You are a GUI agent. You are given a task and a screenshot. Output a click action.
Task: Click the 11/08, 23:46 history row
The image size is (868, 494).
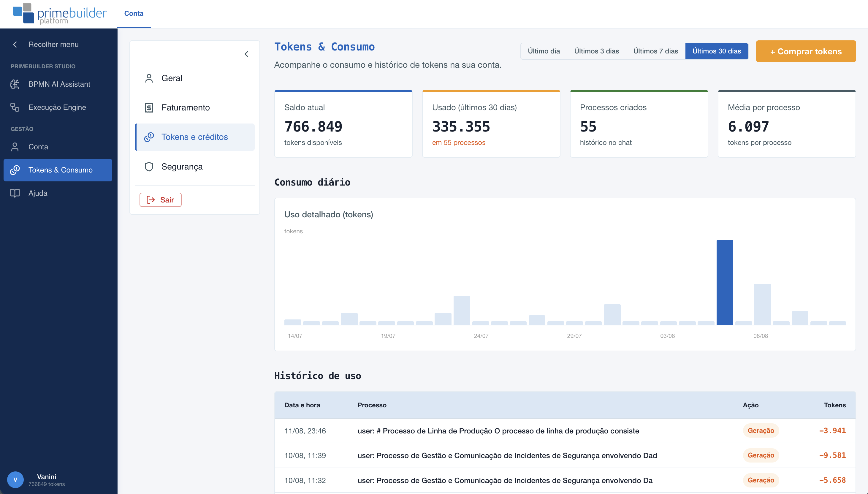[x=565, y=431]
